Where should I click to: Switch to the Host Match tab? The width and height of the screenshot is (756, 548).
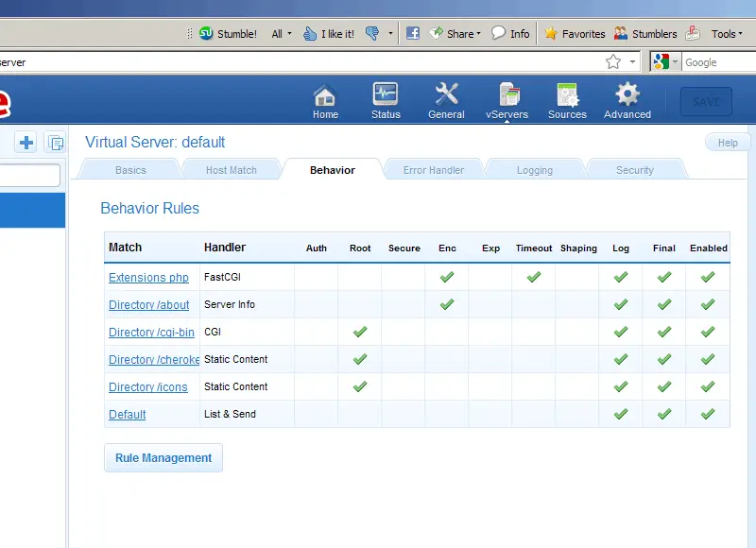231,170
